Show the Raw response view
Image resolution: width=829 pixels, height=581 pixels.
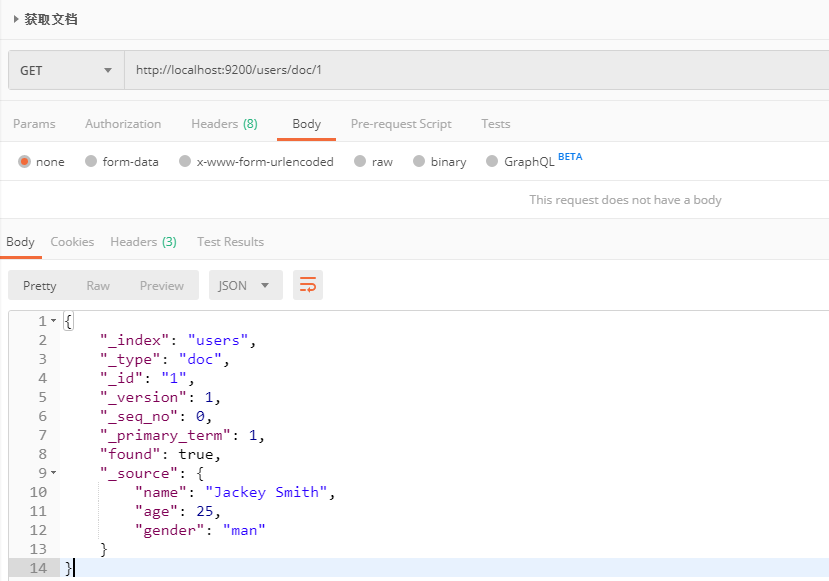click(98, 285)
